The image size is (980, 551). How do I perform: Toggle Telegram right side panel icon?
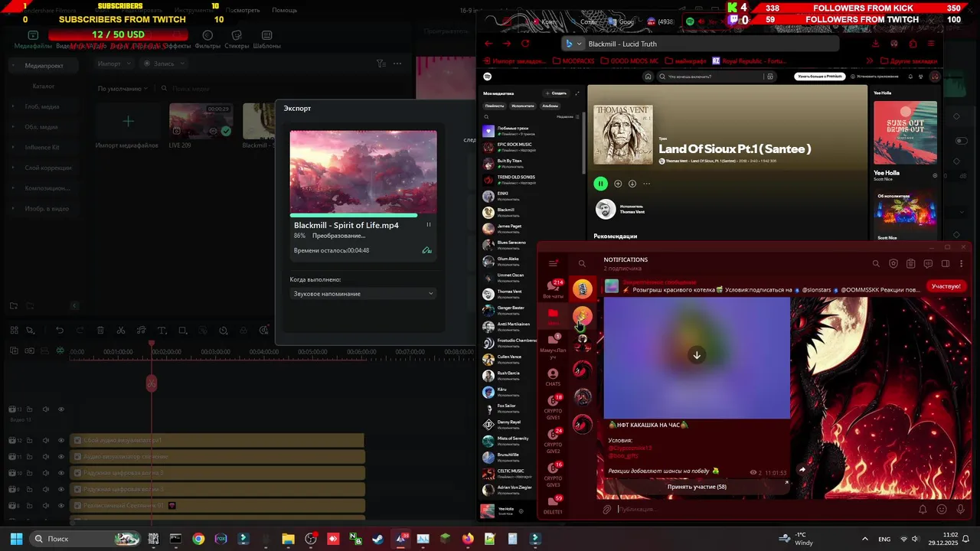click(x=946, y=264)
